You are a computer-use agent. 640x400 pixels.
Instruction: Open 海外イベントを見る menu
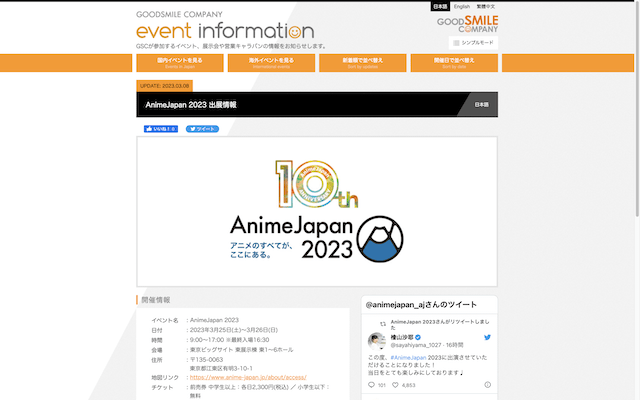click(271, 63)
